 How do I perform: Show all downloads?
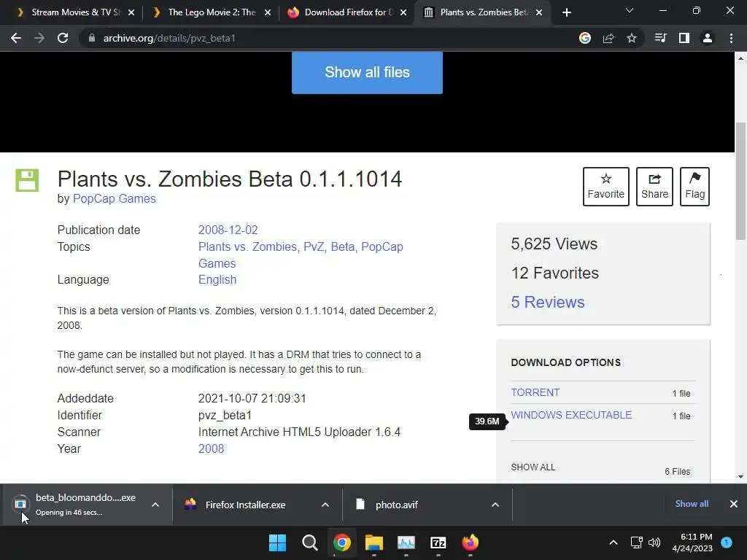692,503
